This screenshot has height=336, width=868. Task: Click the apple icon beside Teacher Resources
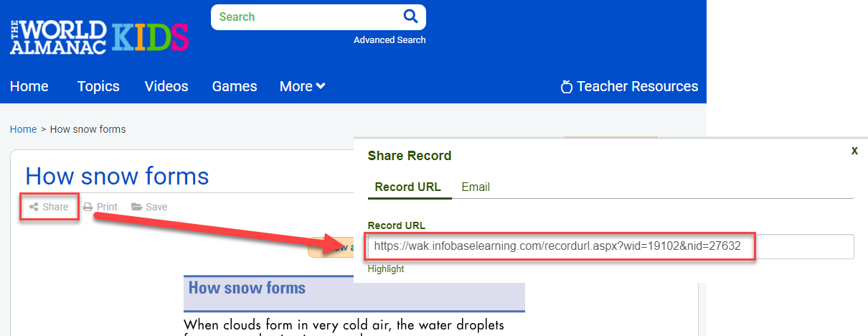click(x=567, y=87)
